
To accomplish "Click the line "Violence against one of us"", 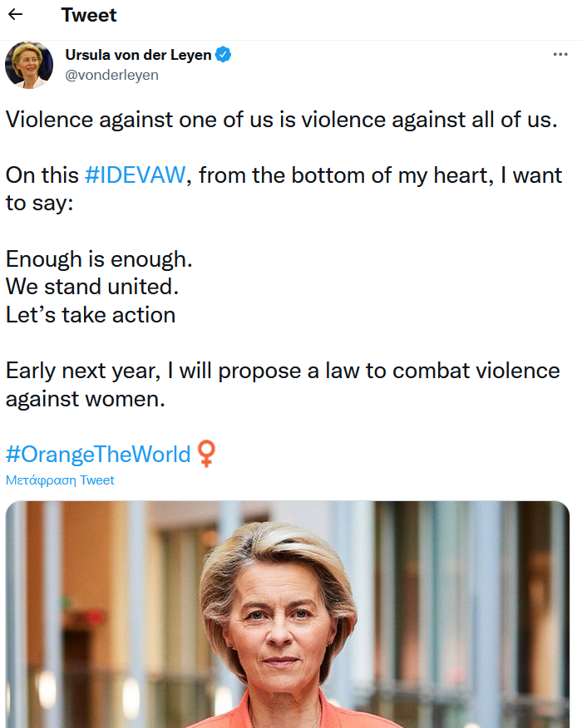I will (281, 119).
